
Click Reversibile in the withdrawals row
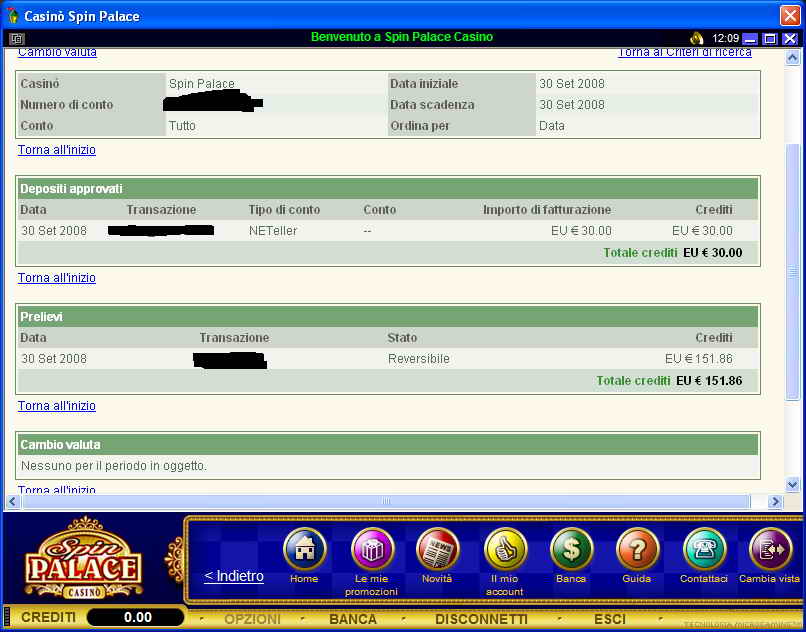(x=418, y=359)
